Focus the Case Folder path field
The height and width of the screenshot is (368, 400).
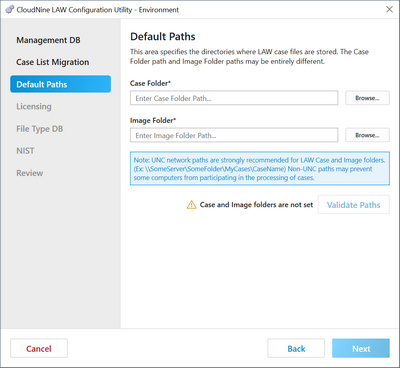(234, 98)
